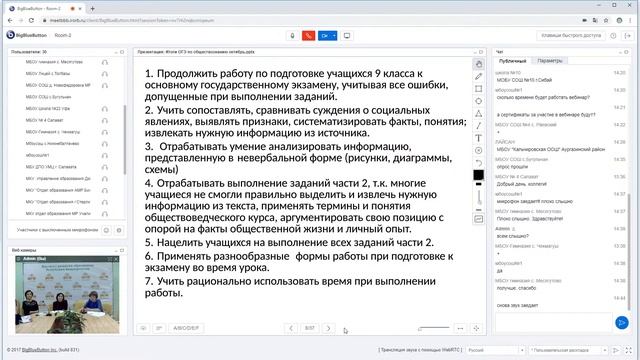Viewport: 640px width, 360px height.
Task: Select user МБОУ СОШ с.Бугульчан
Action: pyautogui.click(x=48, y=97)
